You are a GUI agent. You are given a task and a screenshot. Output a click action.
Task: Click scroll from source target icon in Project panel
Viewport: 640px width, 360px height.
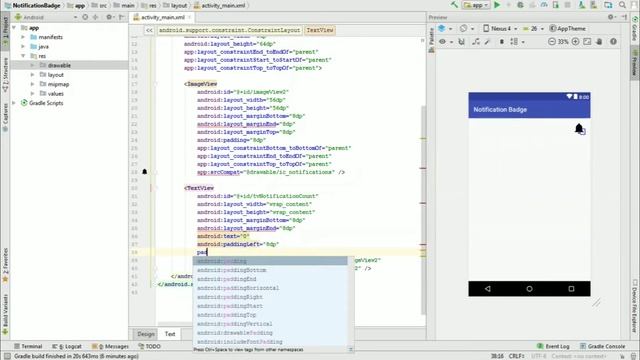pos(85,17)
